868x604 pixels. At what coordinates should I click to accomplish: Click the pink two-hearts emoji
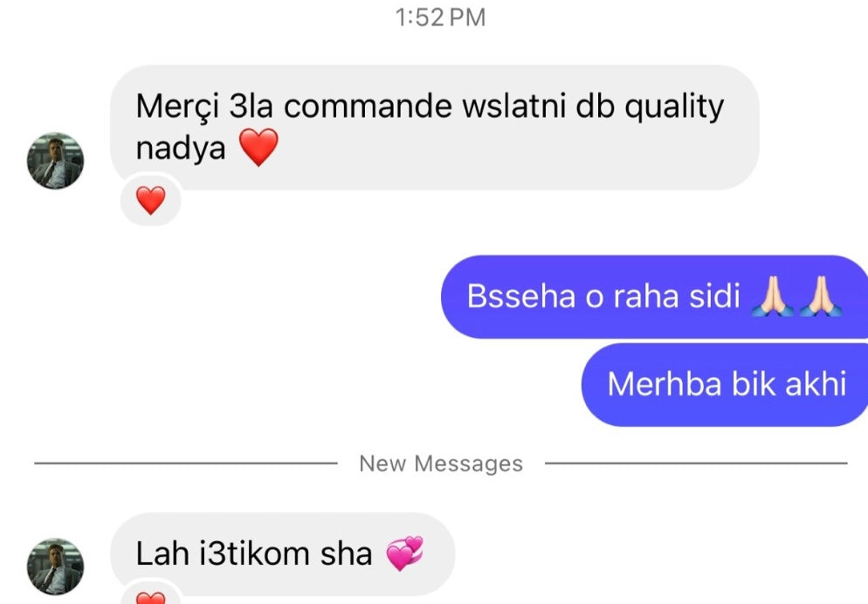(x=404, y=553)
